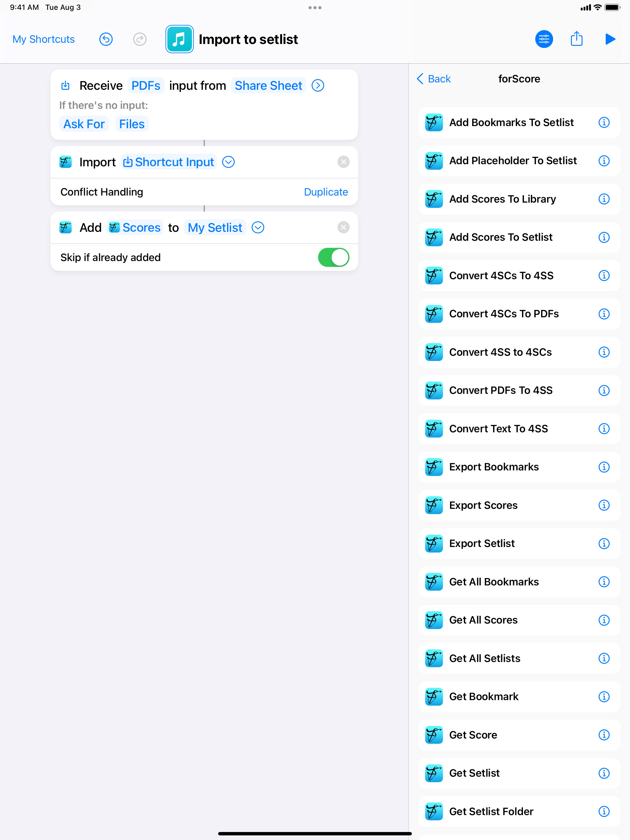Select the Export Setlist action
This screenshot has height=840, width=630.
(x=519, y=543)
